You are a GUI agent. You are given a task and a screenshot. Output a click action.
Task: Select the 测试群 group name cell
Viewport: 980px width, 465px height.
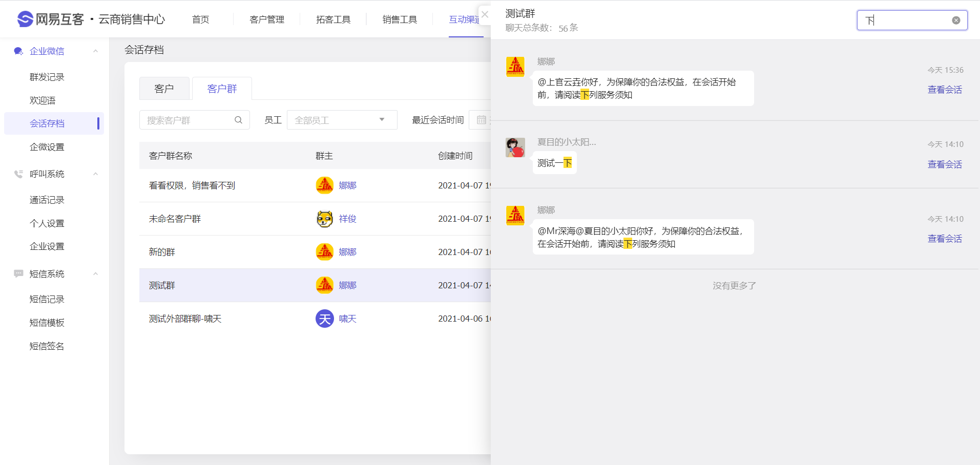coord(162,285)
